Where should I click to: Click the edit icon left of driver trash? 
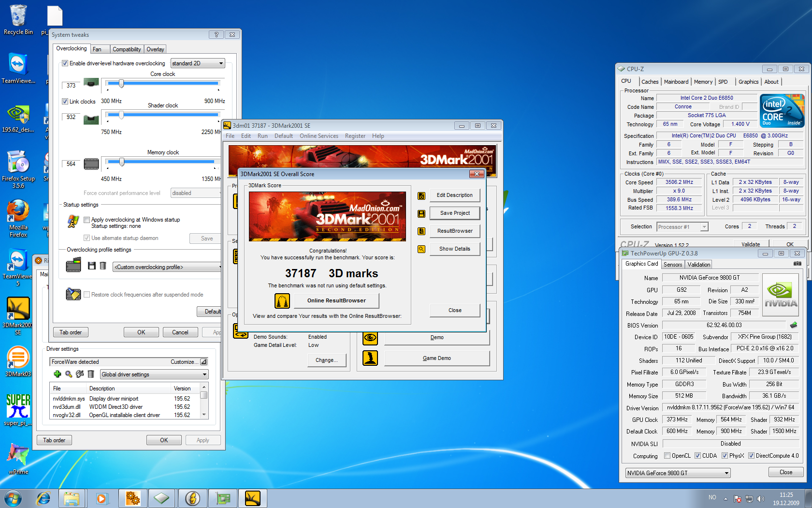pos(80,374)
